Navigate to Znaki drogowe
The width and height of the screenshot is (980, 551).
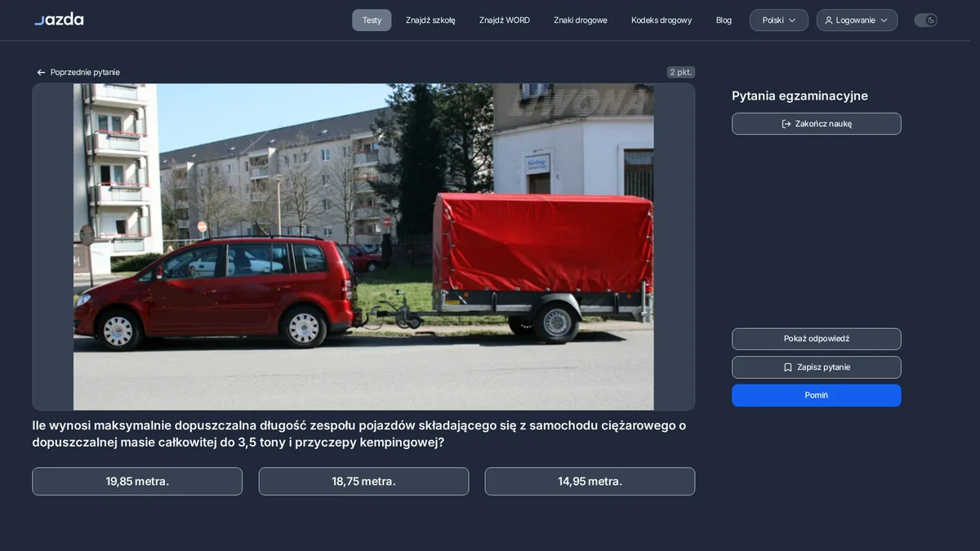[581, 20]
